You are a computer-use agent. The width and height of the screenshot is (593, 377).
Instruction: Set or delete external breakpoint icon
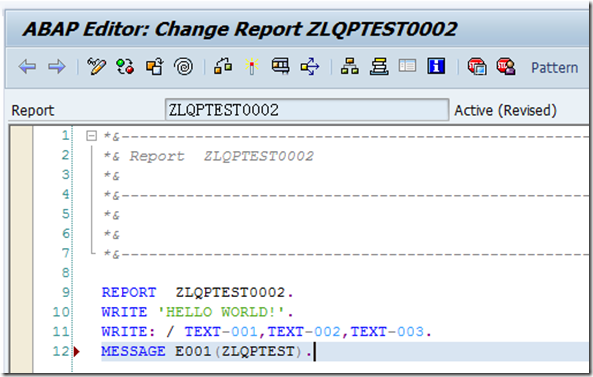pyautogui.click(x=506, y=66)
